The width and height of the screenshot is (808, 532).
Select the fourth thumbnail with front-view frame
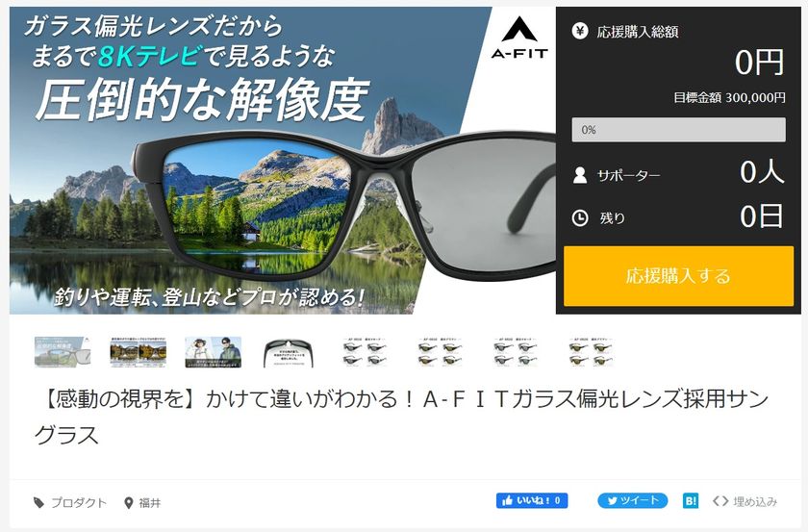point(288,353)
